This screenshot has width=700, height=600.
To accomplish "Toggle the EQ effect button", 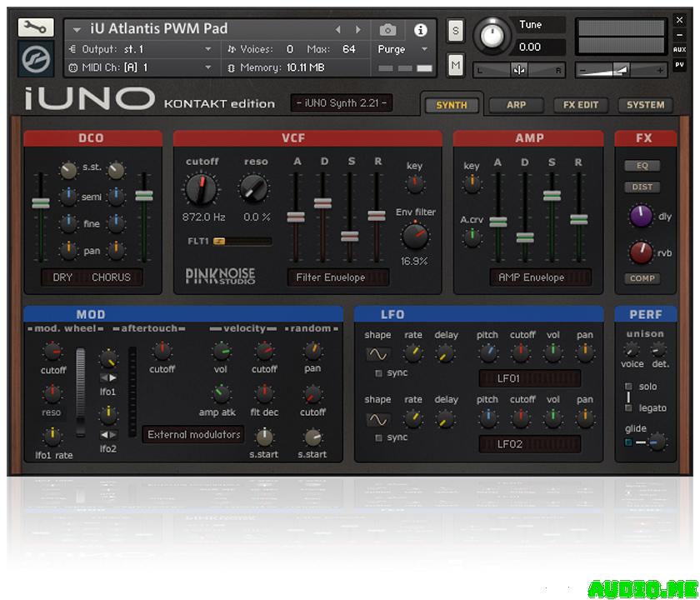I will [642, 166].
